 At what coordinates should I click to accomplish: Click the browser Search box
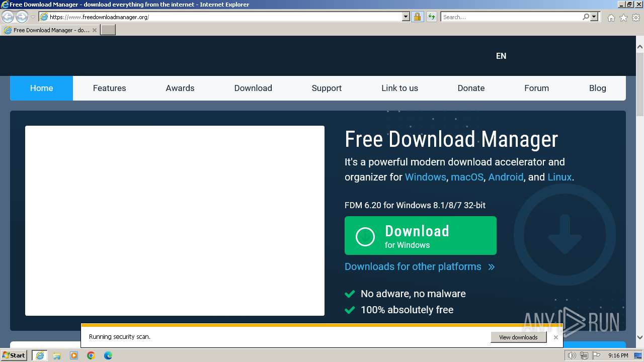(x=511, y=17)
